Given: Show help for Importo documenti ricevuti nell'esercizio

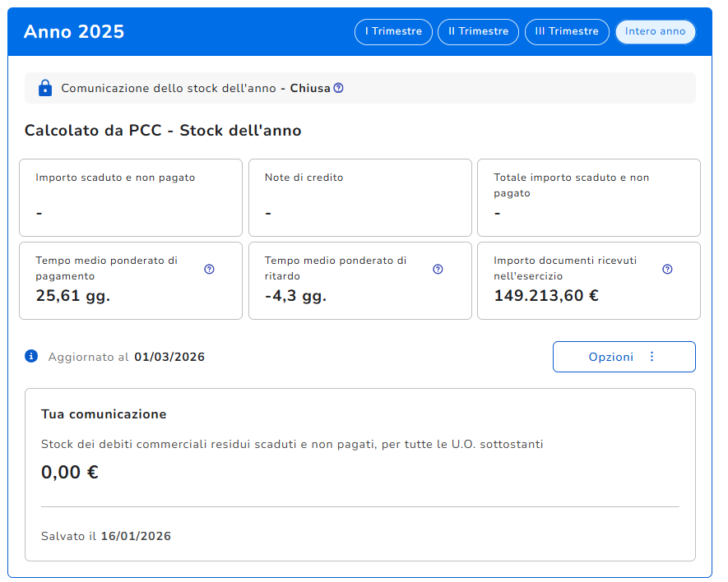Looking at the screenshot, I should click(667, 269).
